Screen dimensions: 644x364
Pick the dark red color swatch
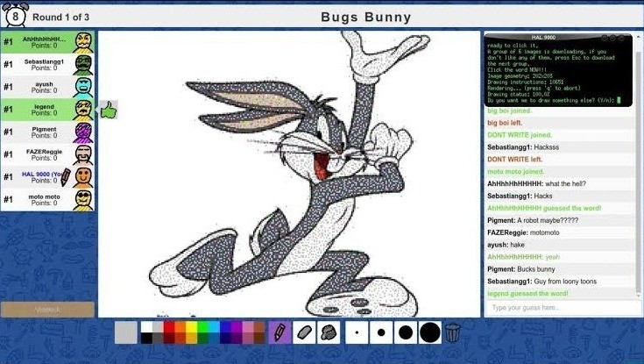169,338
